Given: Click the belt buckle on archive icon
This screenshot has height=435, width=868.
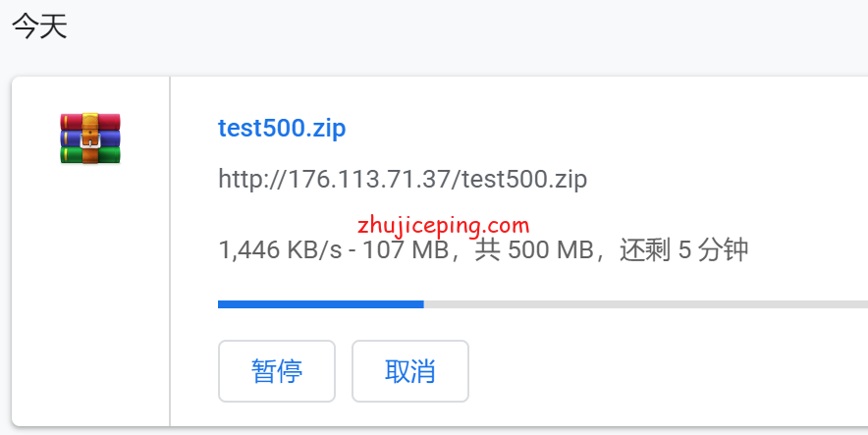Looking at the screenshot, I should coord(90,140).
